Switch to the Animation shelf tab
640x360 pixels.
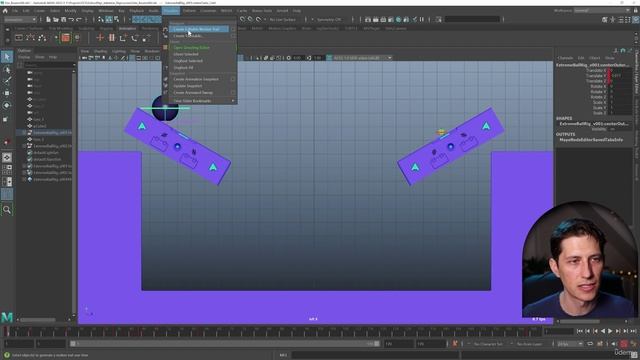tap(127, 29)
